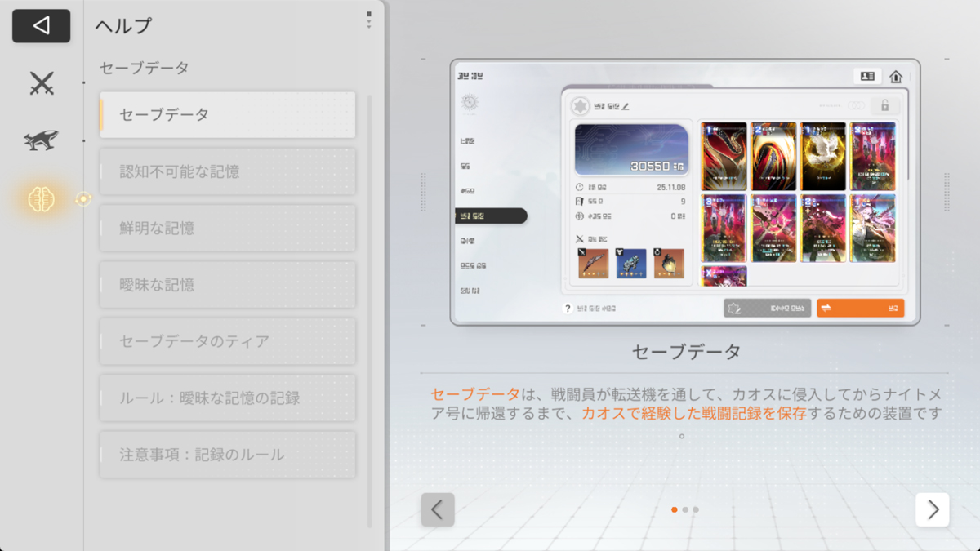Open the セーブデータ help topic
The image size is (980, 551).
point(228,114)
